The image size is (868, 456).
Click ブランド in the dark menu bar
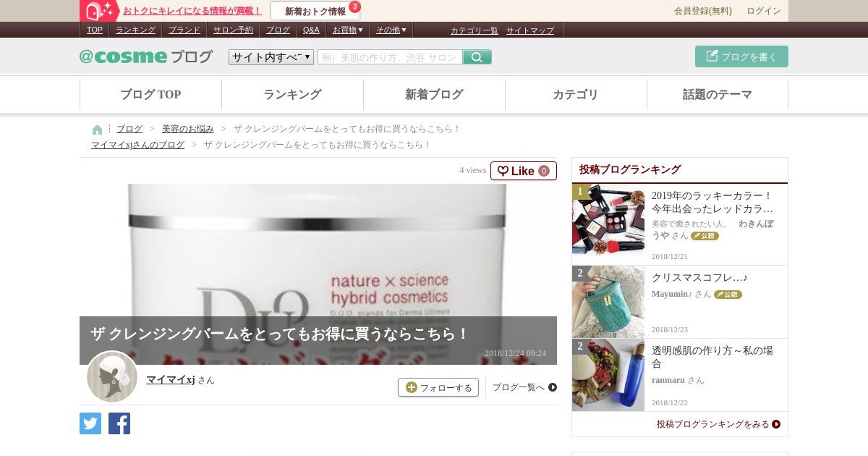(x=184, y=30)
